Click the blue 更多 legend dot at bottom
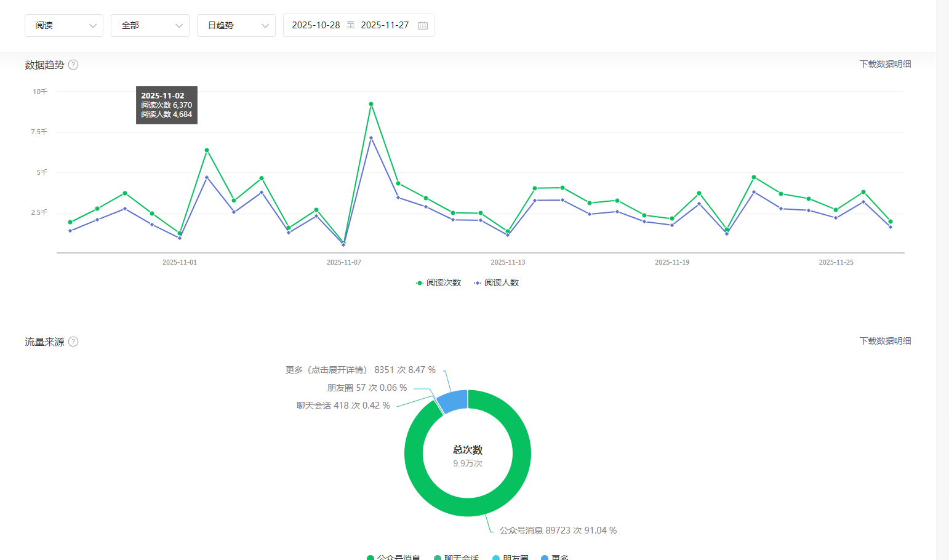The width and height of the screenshot is (949, 560). click(x=545, y=558)
